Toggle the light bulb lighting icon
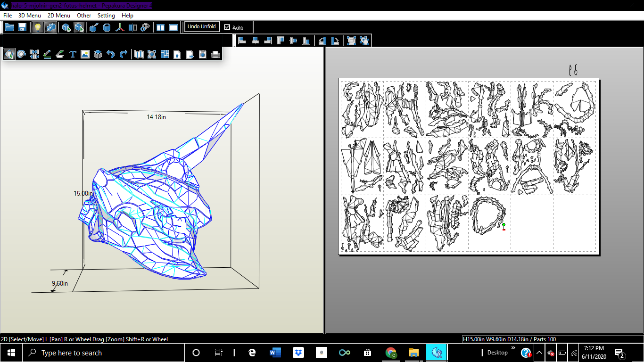The image size is (644, 362). pos(37,27)
